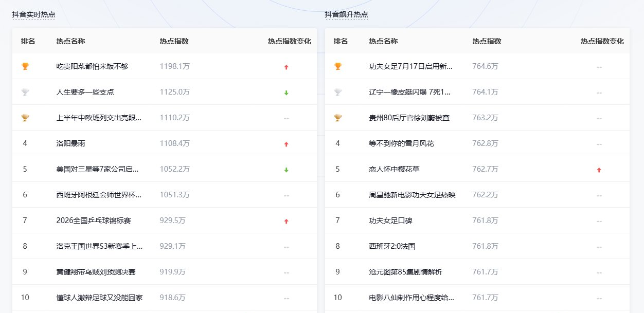
Task: Open hot topic 吃贵阳菜都怕米饭不够
Action: click(93, 66)
